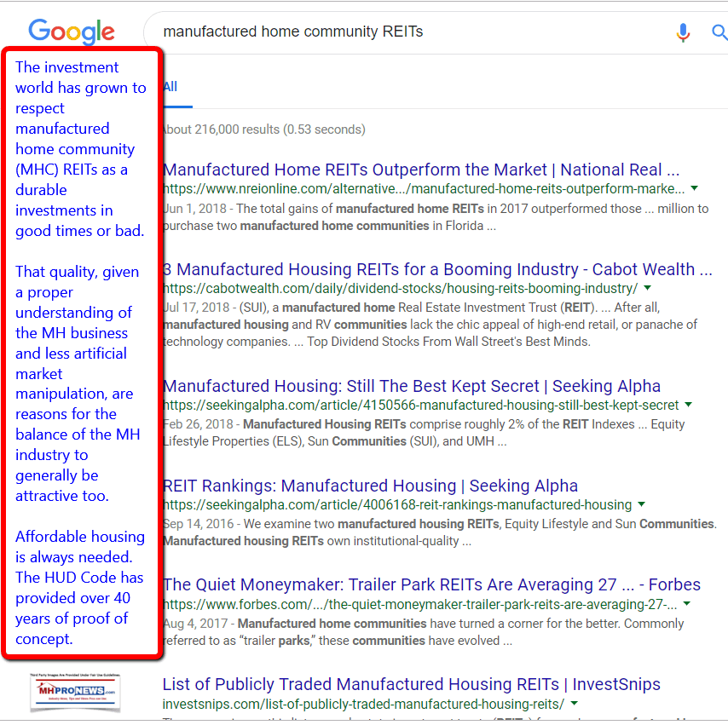
Task: Open Still The Best Kept Secret article
Action: click(x=412, y=386)
